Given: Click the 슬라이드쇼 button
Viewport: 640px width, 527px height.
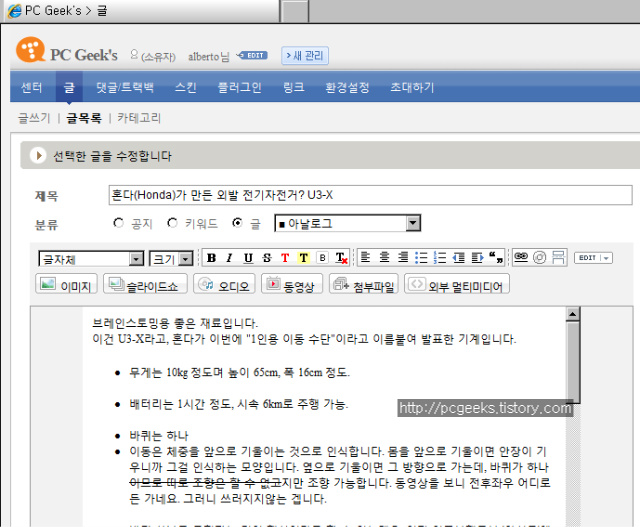Looking at the screenshot, I should [145, 284].
